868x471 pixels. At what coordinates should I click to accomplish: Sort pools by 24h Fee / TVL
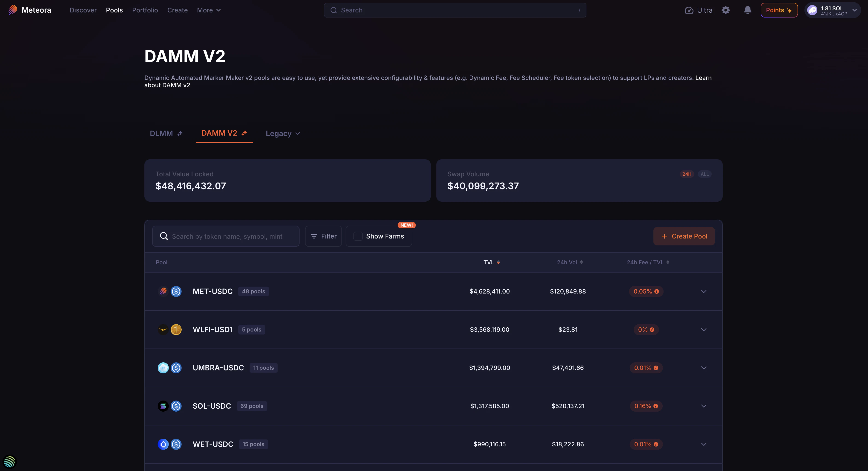click(x=648, y=262)
